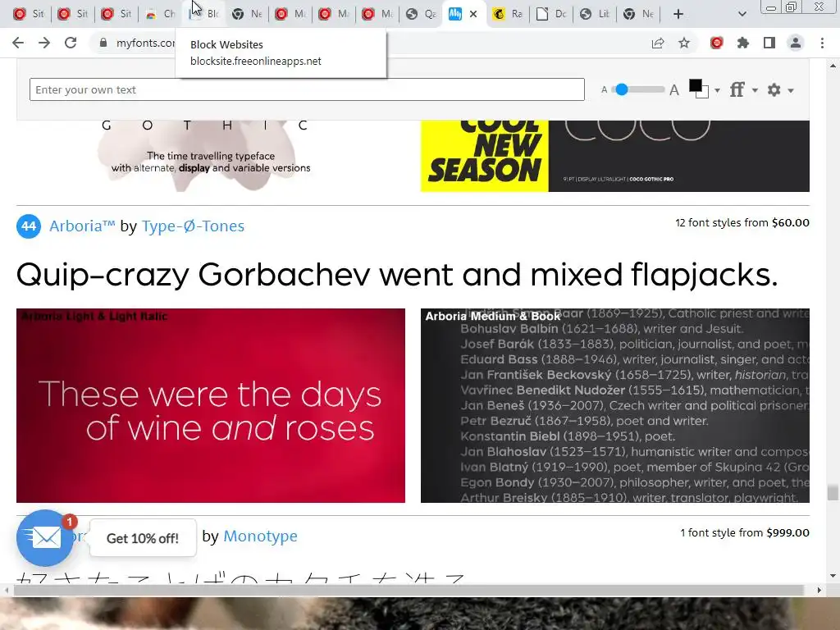Viewport: 840px width, 630px height.
Task: View site information via lock icon
Action: coord(103,43)
